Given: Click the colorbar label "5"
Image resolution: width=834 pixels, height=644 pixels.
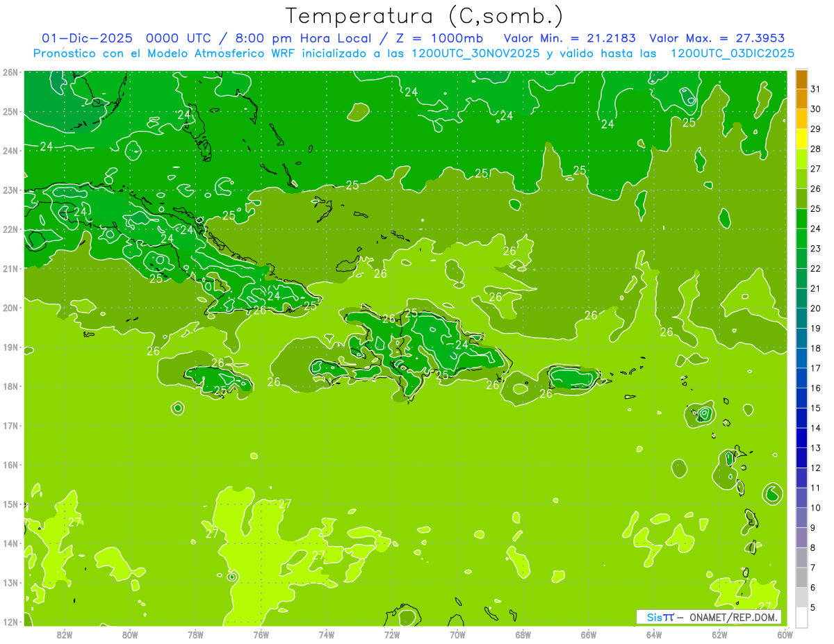Looking at the screenshot, I should [x=813, y=608].
